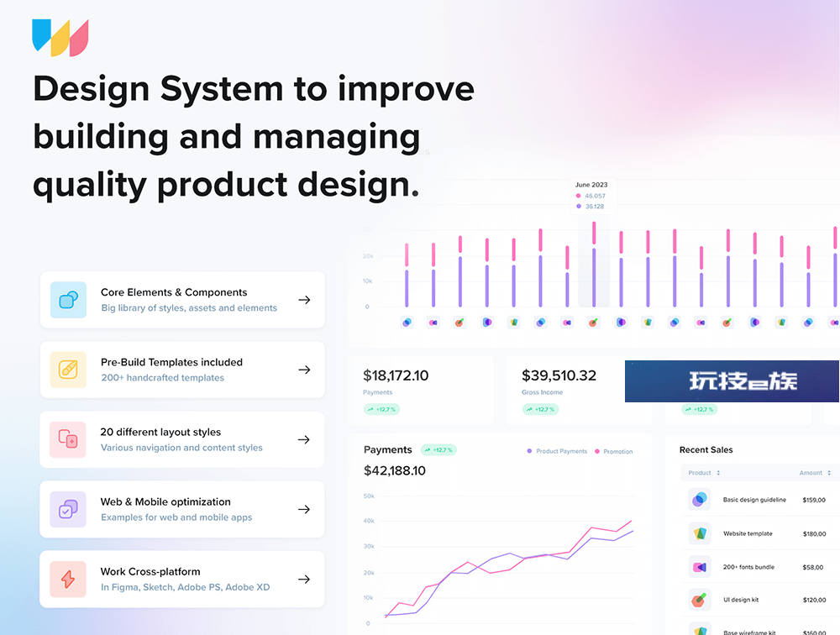Open arrow on 20 different layout styles card
Image resolution: width=840 pixels, height=635 pixels.
point(304,439)
